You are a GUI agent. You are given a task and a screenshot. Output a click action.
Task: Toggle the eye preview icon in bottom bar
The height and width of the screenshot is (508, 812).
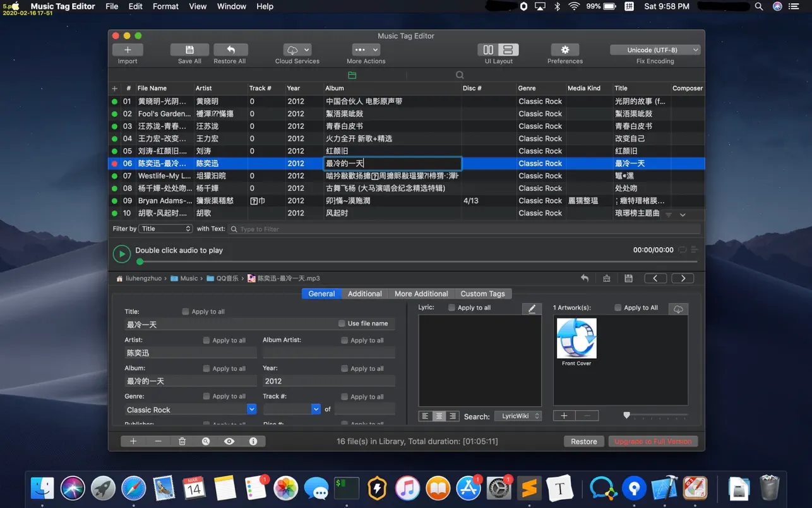[229, 442]
